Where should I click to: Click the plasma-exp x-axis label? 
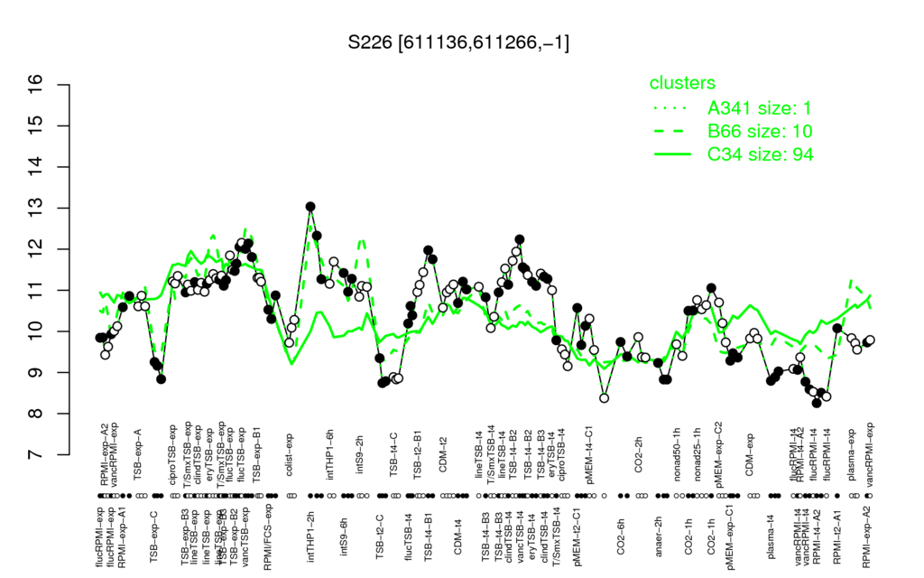(x=852, y=453)
